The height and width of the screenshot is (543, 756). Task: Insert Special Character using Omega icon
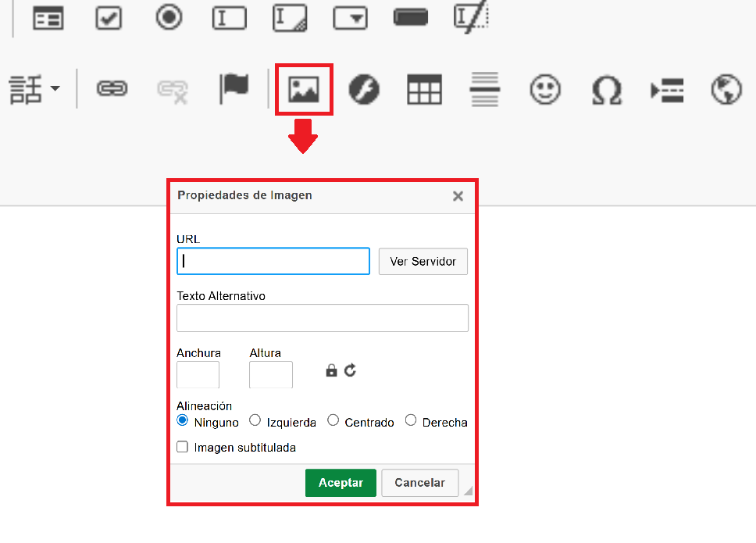(x=607, y=90)
